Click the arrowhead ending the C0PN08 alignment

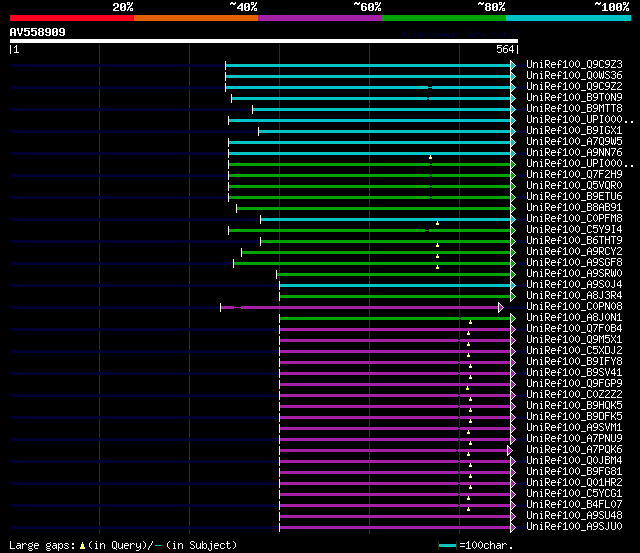501,307
